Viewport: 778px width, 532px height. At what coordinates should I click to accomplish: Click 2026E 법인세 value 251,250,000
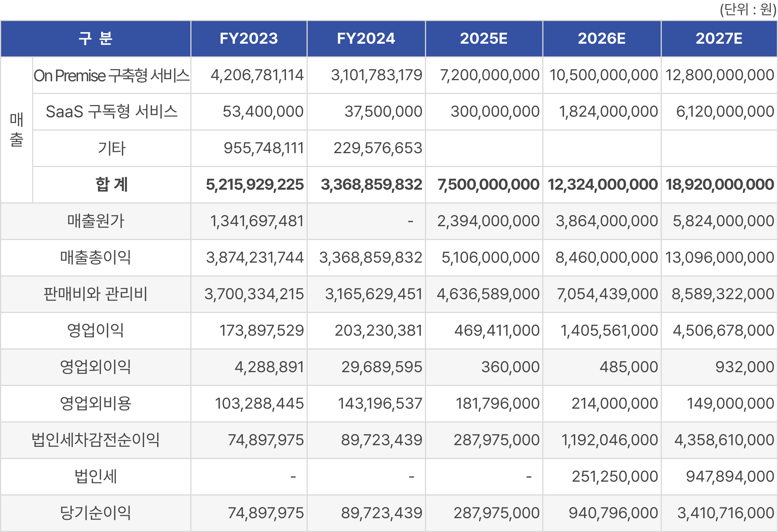pos(615,476)
